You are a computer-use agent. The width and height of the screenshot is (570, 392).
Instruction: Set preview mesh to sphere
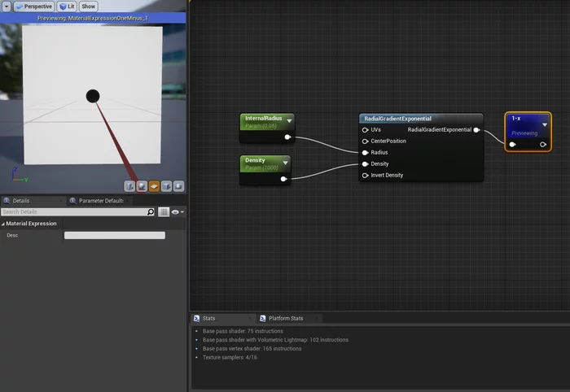(x=142, y=186)
